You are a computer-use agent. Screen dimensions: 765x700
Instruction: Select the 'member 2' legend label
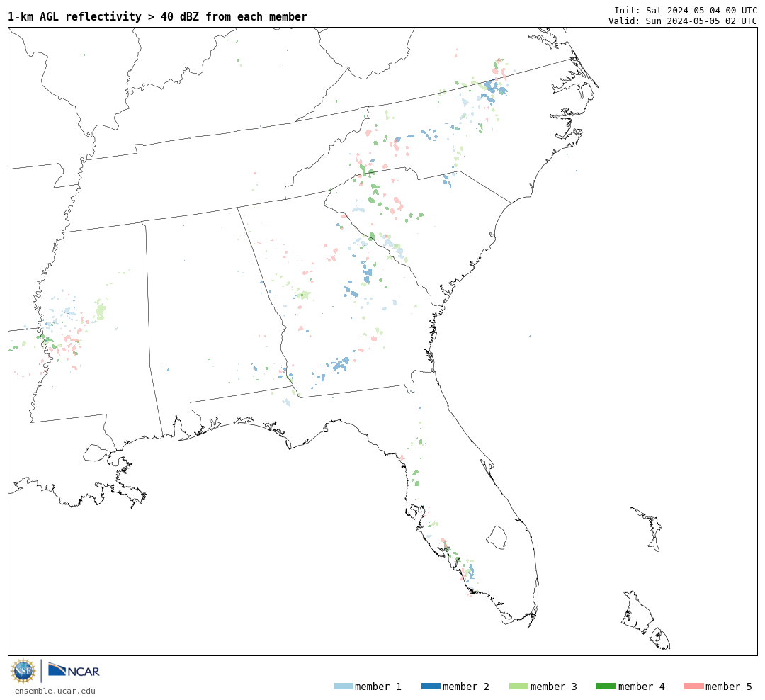[x=466, y=687]
